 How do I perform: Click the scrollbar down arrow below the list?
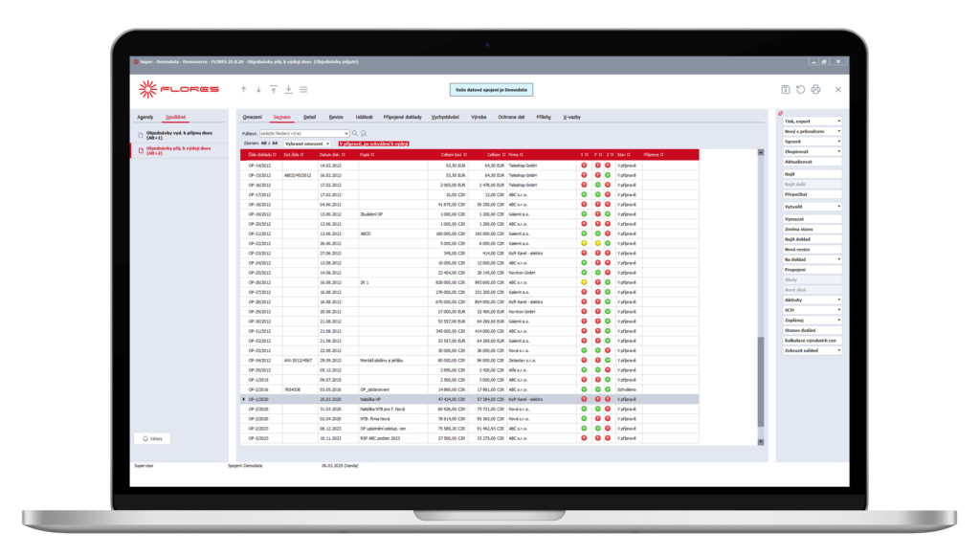[x=761, y=442]
